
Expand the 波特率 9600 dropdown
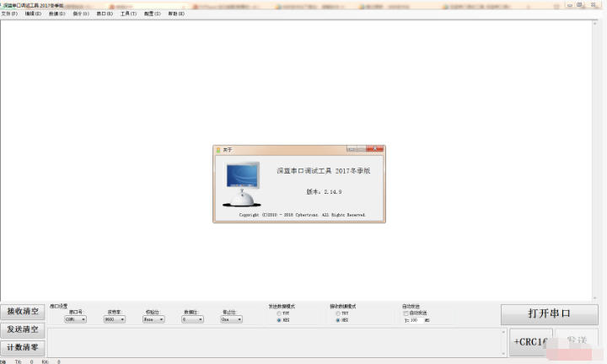click(x=115, y=319)
